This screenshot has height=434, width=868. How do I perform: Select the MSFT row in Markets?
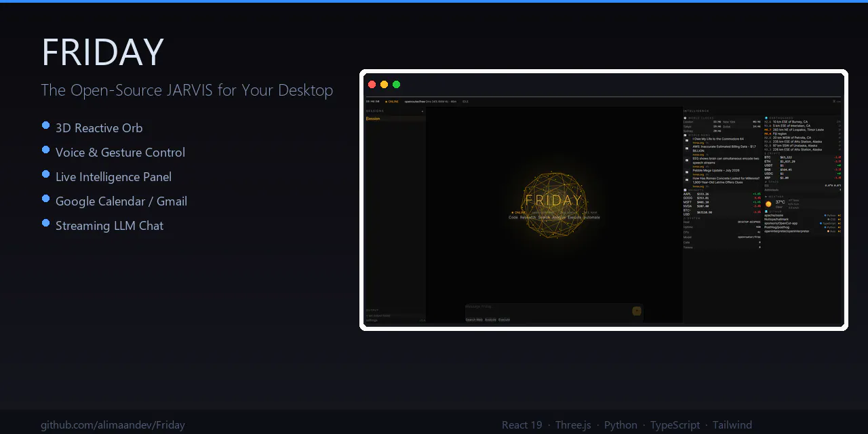click(x=722, y=202)
